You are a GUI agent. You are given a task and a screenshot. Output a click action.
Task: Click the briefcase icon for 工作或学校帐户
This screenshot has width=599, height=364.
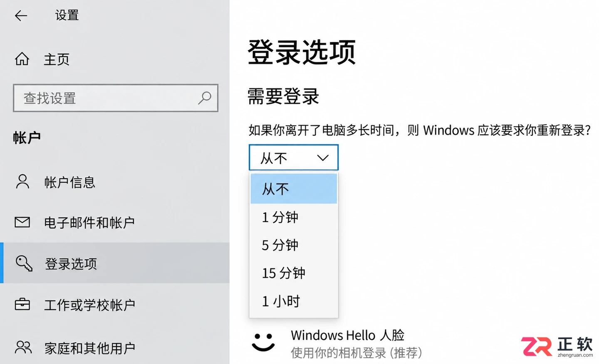22,304
